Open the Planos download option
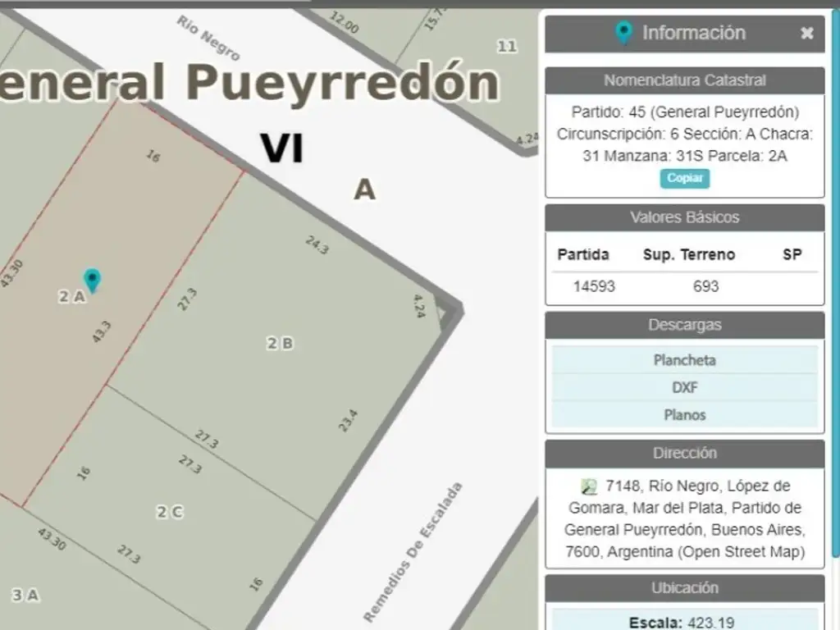 coord(684,415)
